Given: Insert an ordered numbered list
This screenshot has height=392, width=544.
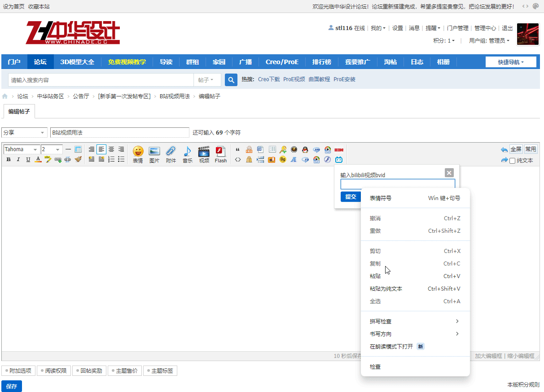Looking at the screenshot, I should click(111, 159).
